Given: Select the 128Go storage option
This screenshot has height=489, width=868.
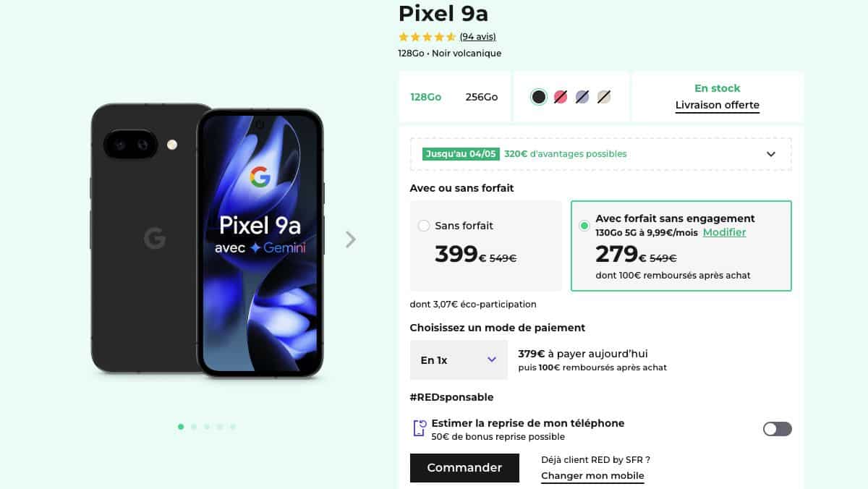Looking at the screenshot, I should [x=425, y=97].
